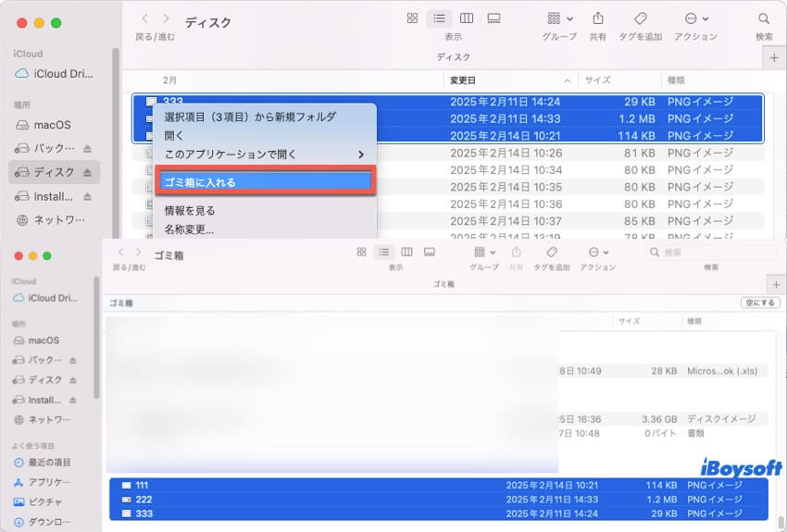Image resolution: width=787 pixels, height=532 pixels.
Task: Switch to gallery view in ゴミ箱 window
Action: click(429, 252)
